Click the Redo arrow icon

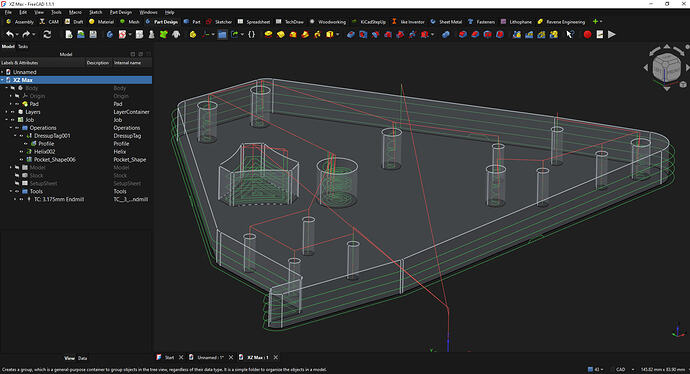click(26, 34)
